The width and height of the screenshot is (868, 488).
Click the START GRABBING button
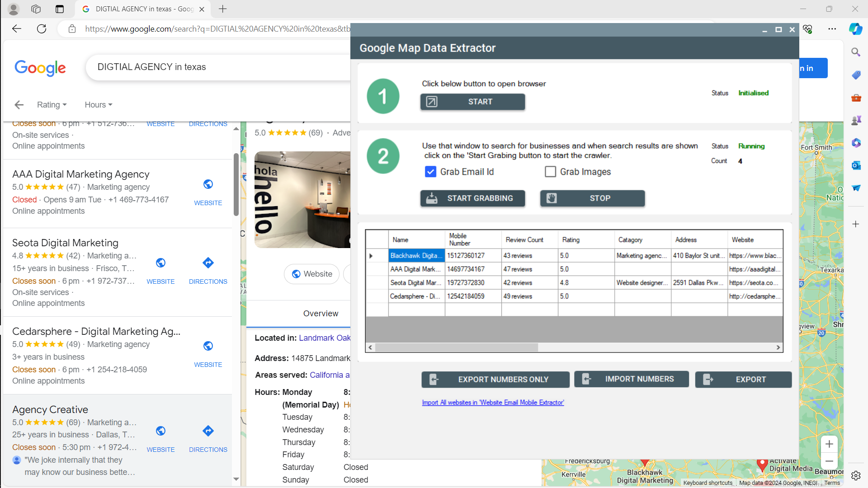pyautogui.click(x=472, y=198)
